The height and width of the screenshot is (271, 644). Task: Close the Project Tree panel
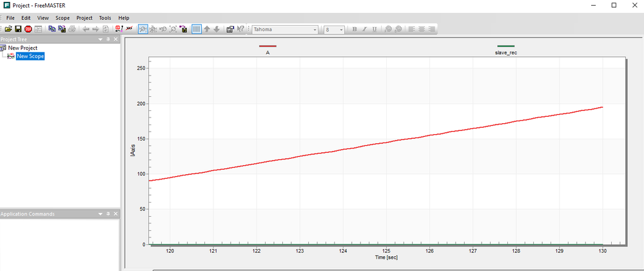pyautogui.click(x=115, y=39)
